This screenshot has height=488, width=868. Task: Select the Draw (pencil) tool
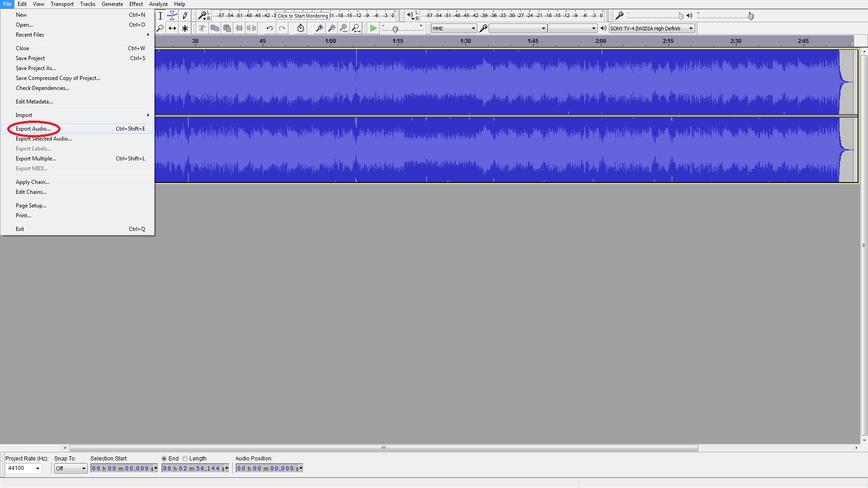pos(185,16)
